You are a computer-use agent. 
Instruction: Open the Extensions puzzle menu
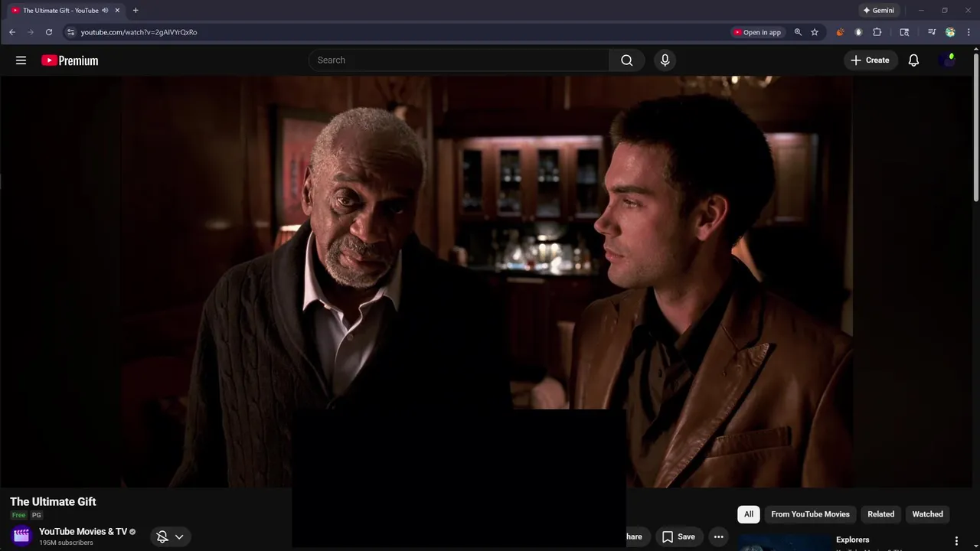[877, 32]
